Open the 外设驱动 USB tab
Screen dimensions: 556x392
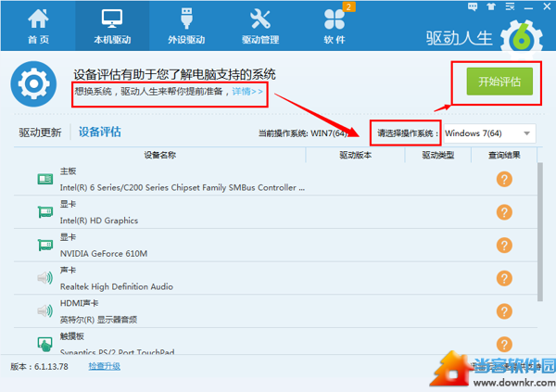point(184,26)
